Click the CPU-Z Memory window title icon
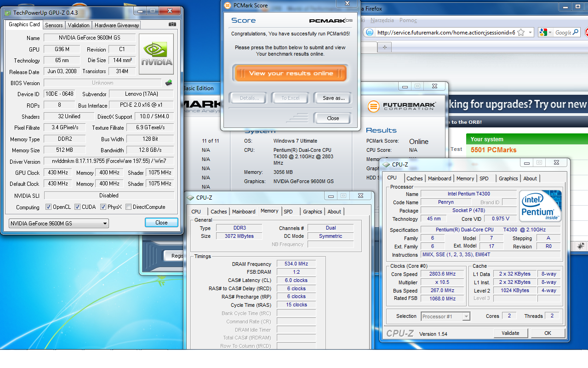The image size is (588, 368). [191, 197]
